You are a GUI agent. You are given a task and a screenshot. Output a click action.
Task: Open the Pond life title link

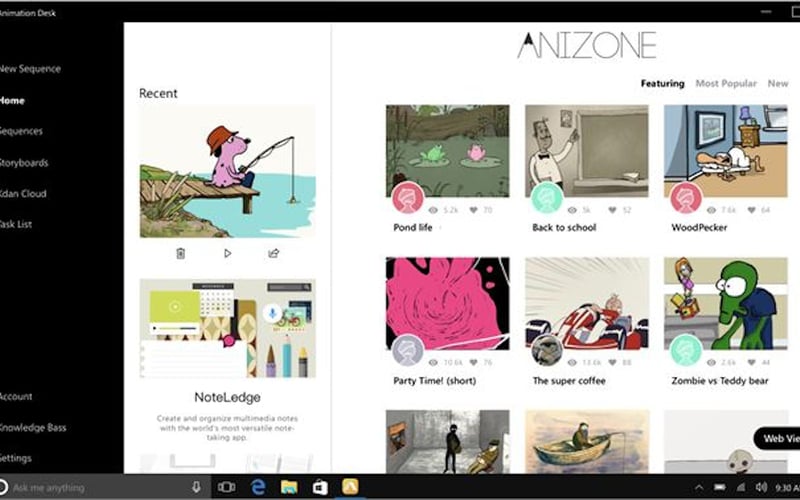click(x=413, y=228)
